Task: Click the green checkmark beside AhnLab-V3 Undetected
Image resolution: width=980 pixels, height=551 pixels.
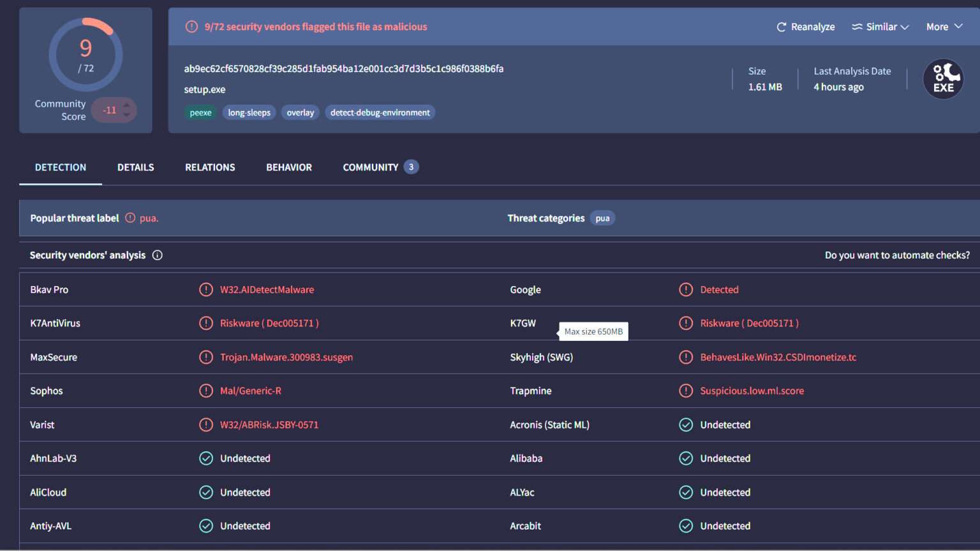Action: [x=205, y=458]
